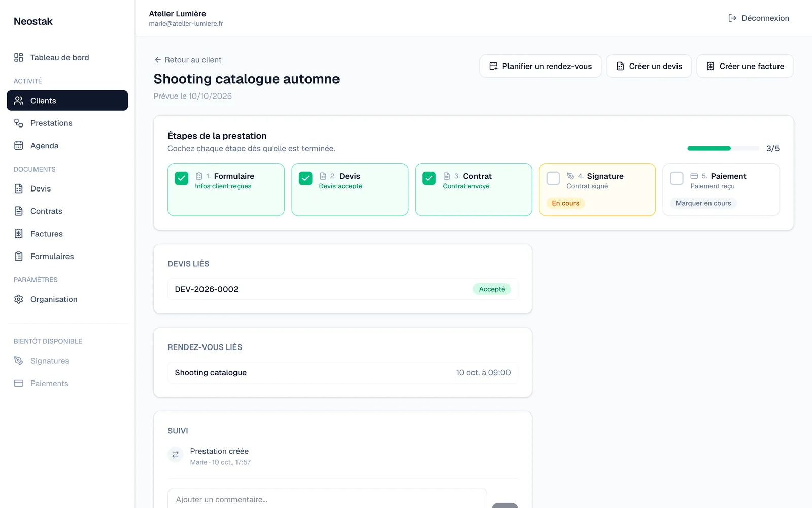
Task: Focus the Ajouter un commentaire field
Action: [x=327, y=499]
